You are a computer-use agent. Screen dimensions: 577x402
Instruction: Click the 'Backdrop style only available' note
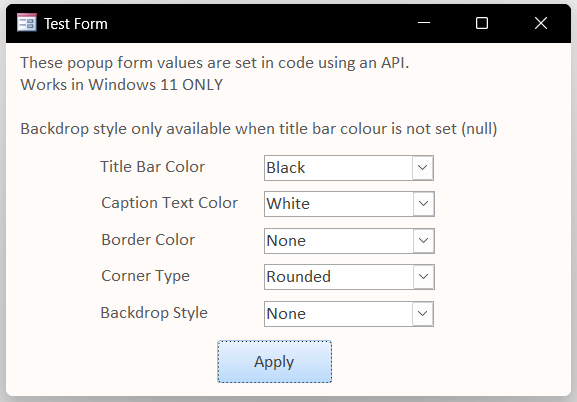pyautogui.click(x=259, y=129)
